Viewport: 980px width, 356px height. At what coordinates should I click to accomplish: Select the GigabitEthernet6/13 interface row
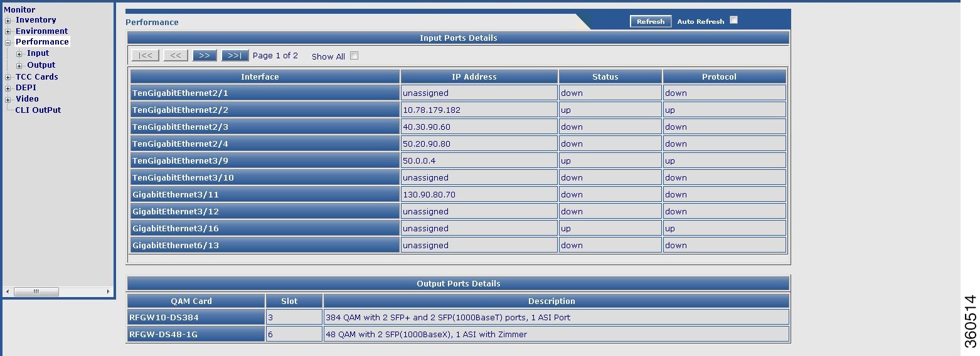[458, 245]
